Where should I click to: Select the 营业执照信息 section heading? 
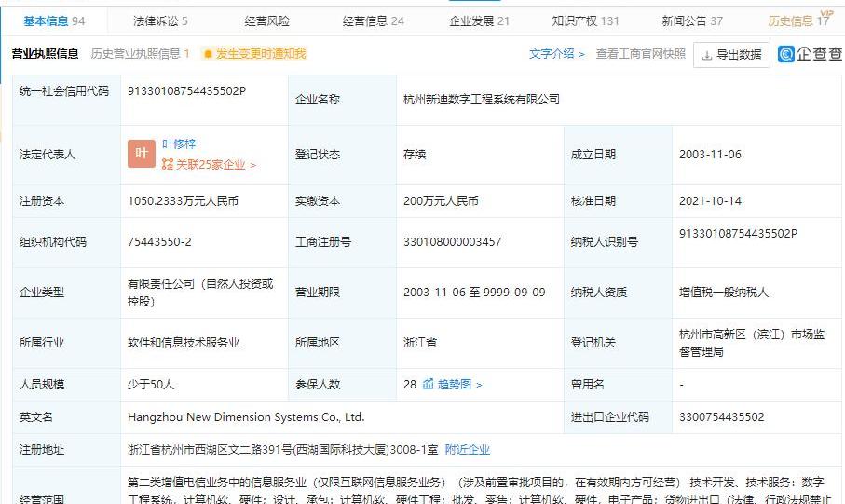[x=46, y=54]
